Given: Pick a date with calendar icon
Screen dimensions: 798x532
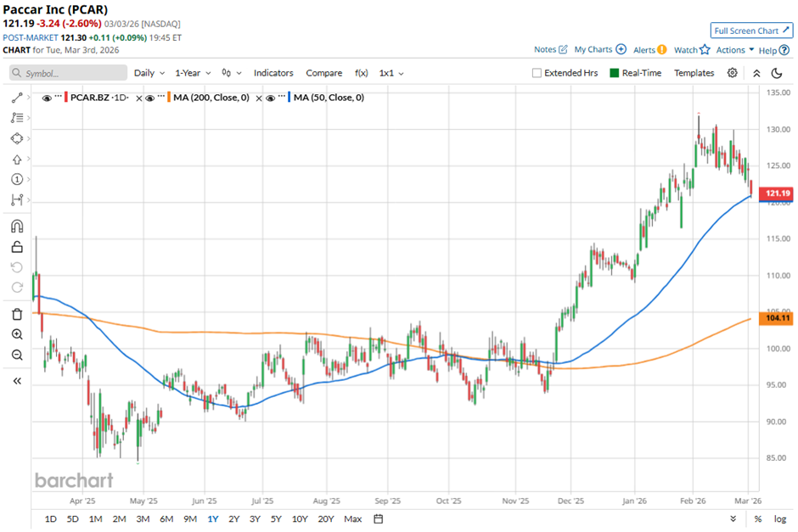Looking at the screenshot, I should tap(379, 518).
